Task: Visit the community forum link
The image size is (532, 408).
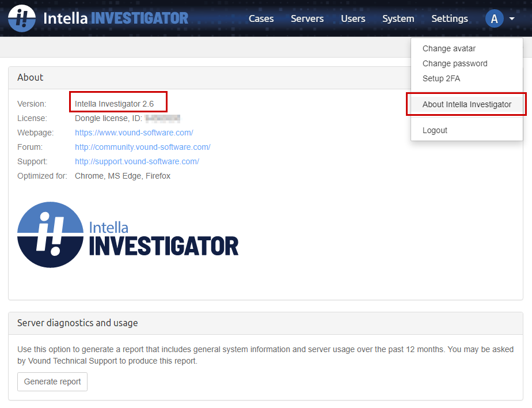Action: [142, 147]
